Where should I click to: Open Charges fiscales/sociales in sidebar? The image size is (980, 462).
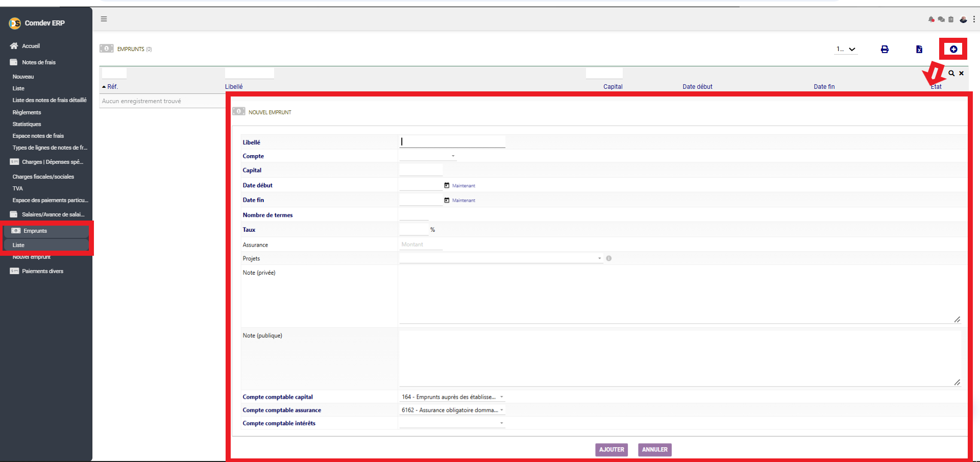[43, 177]
